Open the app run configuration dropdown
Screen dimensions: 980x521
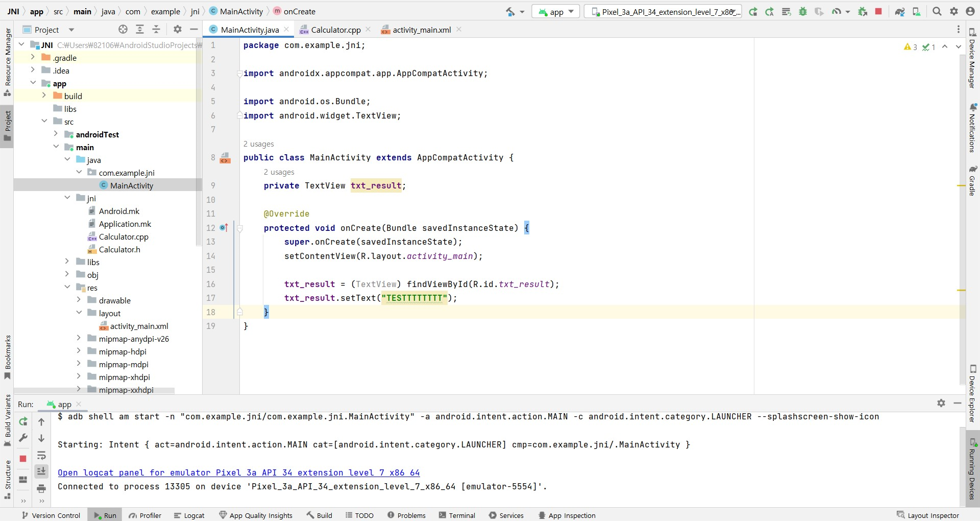pos(555,11)
